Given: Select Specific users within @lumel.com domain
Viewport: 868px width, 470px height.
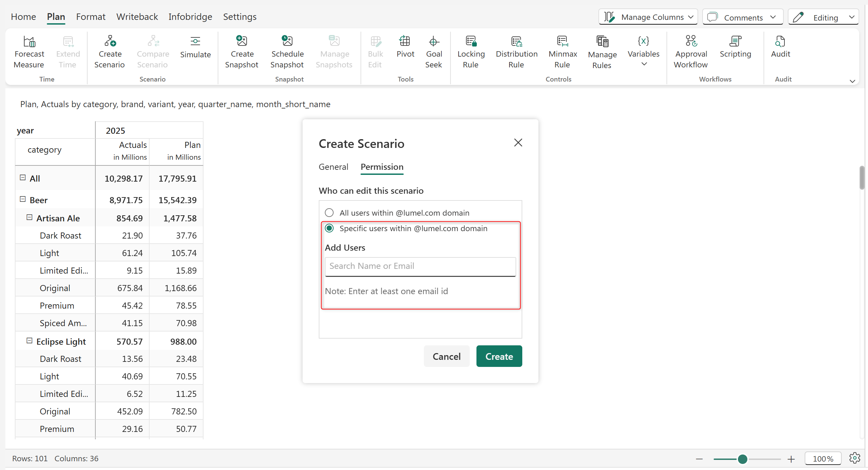Looking at the screenshot, I should (329, 228).
